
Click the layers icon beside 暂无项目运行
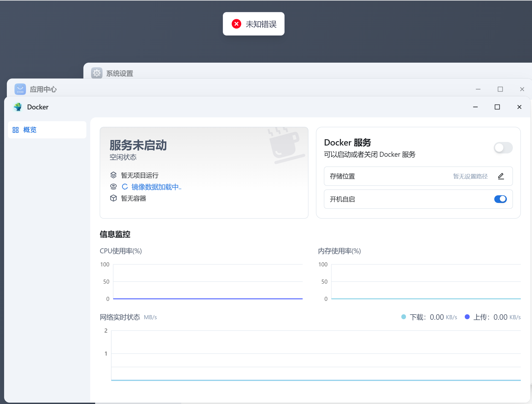113,175
